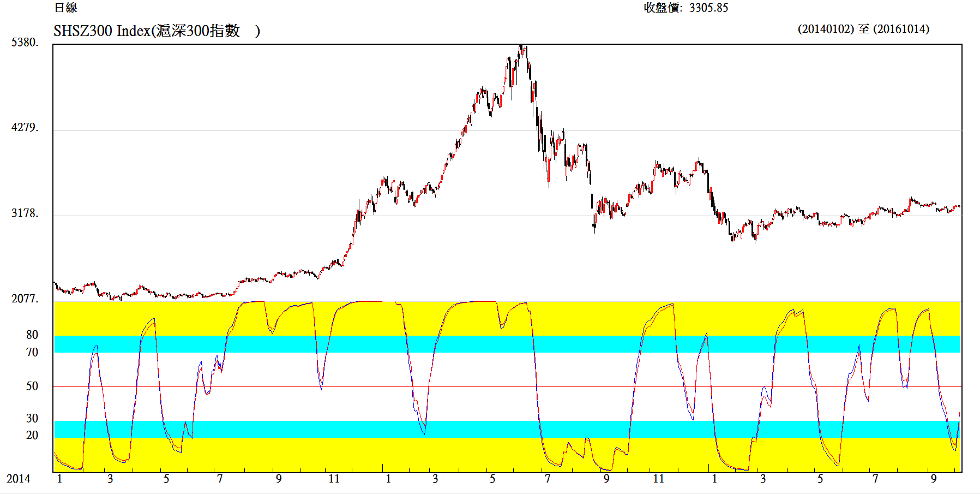
Task: Click the 4279 price axis label
Action: 25,128
